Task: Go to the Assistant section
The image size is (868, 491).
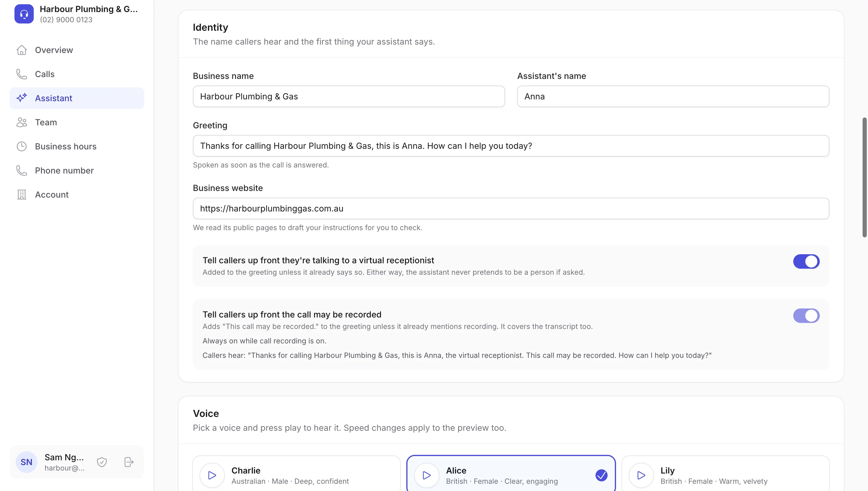Action: [x=77, y=98]
